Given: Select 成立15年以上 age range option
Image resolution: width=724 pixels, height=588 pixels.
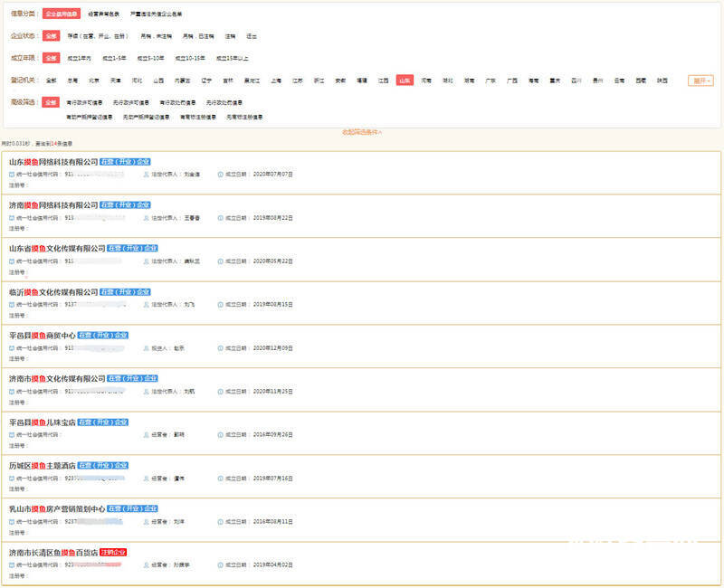Looking at the screenshot, I should tap(232, 58).
